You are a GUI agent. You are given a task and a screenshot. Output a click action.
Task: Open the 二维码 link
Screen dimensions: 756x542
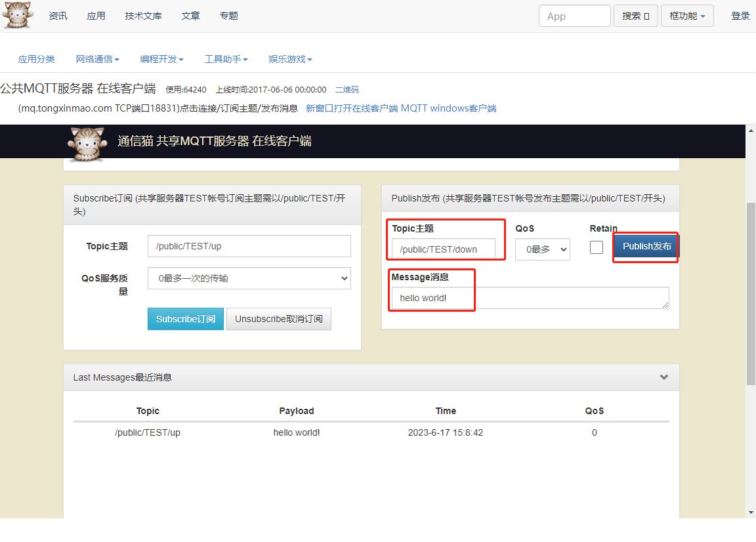pos(347,90)
